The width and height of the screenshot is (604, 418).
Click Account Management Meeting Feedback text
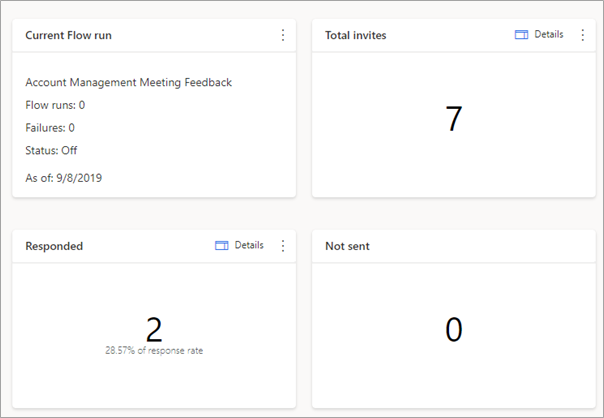(x=129, y=82)
